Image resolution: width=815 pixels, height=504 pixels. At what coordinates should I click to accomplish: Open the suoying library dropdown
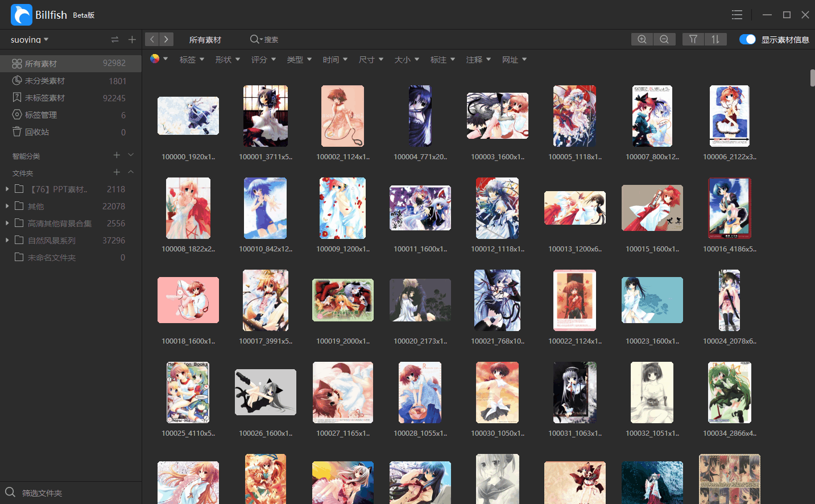(x=30, y=40)
